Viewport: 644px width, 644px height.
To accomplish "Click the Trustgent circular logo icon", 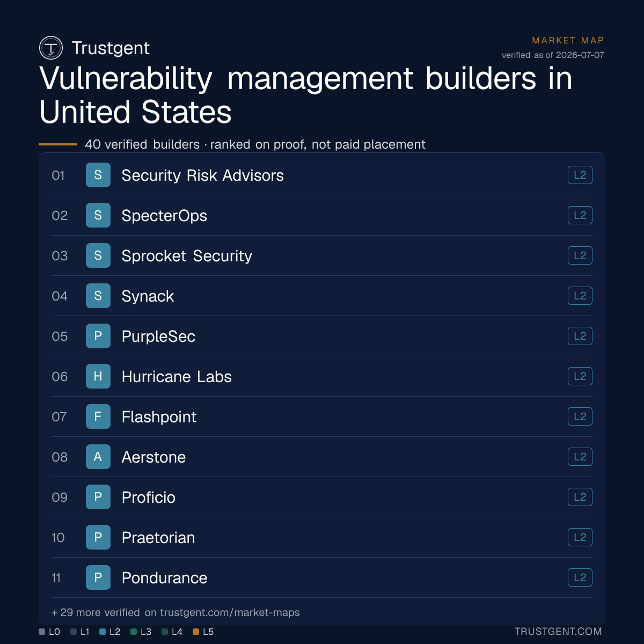I will [51, 48].
